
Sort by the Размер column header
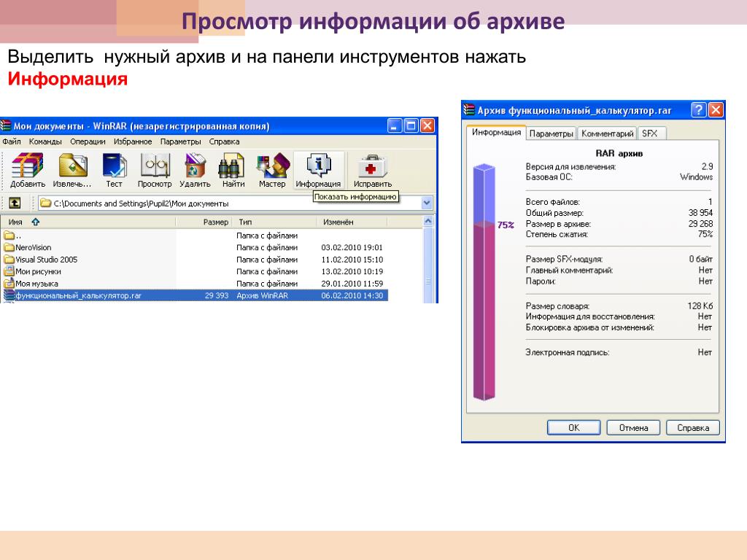coord(205,222)
